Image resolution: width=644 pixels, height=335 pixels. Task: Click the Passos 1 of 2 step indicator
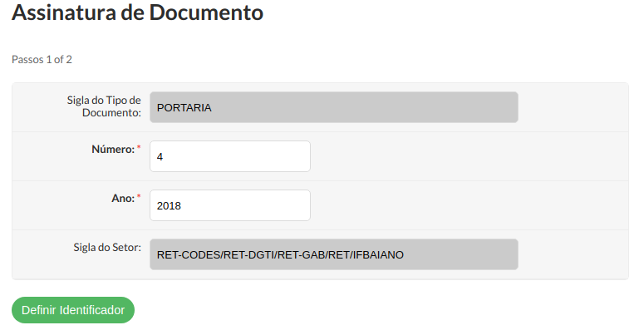point(42,60)
